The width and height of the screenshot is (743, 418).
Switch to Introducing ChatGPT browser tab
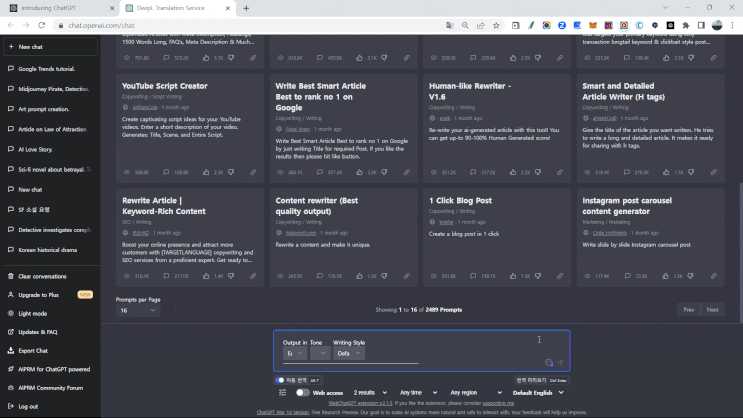click(x=62, y=8)
